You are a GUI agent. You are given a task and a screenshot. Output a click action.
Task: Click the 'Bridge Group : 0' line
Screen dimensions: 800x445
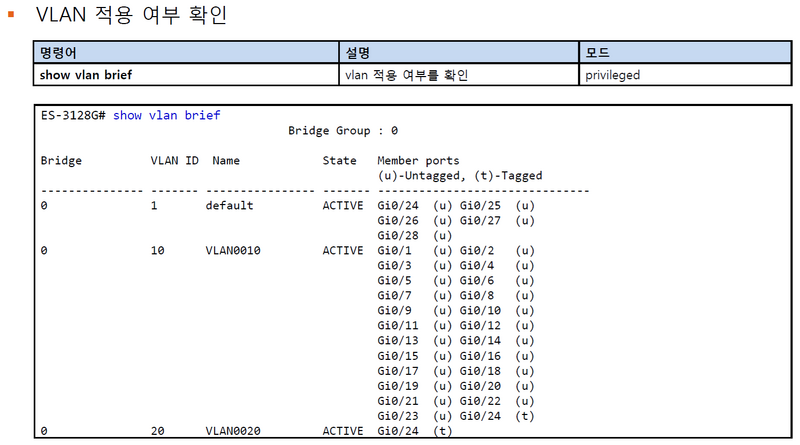(343, 131)
